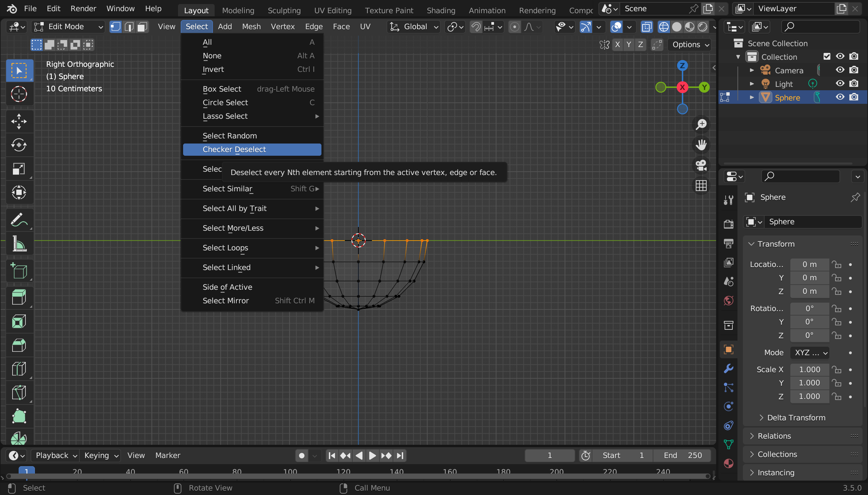This screenshot has height=495, width=868.
Task: Toggle snapping magnet
Action: (476, 26)
